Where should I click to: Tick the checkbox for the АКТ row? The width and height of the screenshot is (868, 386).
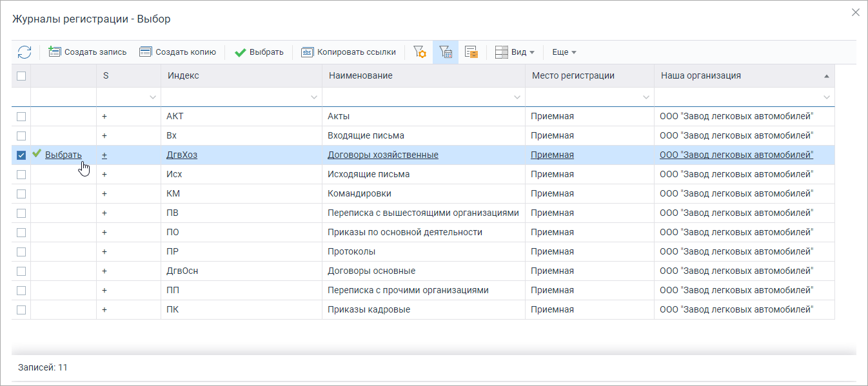(21, 117)
